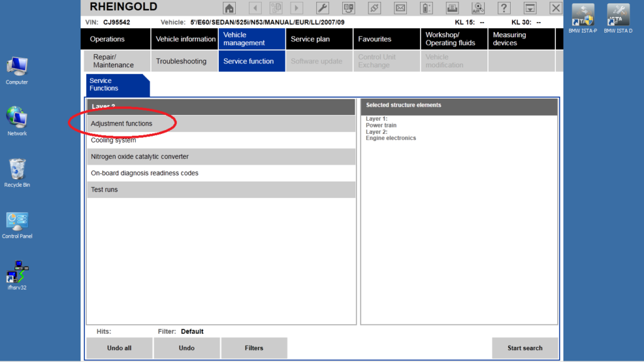644x362 pixels.
Task: Click the Power train text in Layer 1
Action: pyautogui.click(x=381, y=125)
